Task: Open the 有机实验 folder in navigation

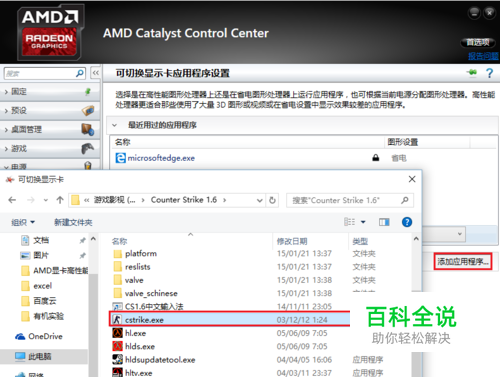Action: [x=48, y=316]
